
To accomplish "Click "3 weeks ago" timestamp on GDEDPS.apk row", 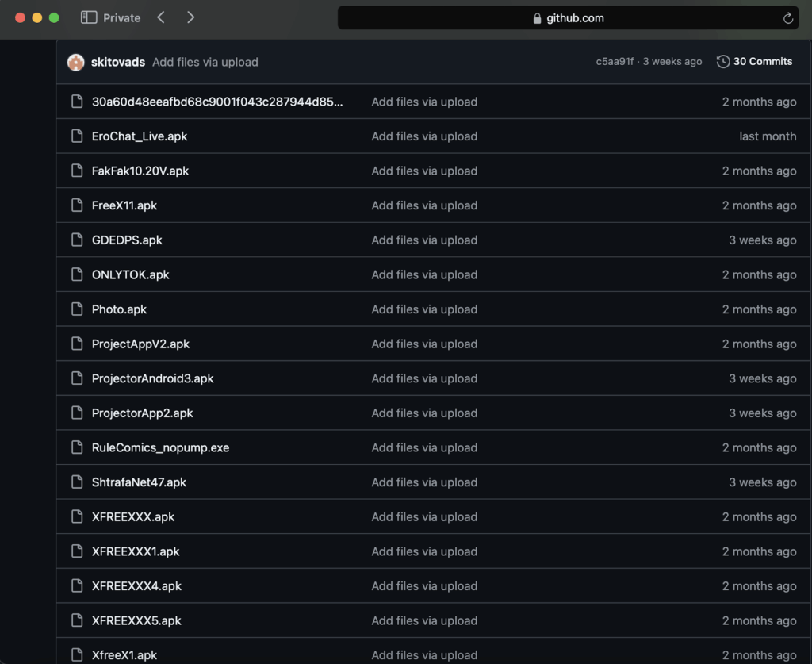I will (x=762, y=240).
